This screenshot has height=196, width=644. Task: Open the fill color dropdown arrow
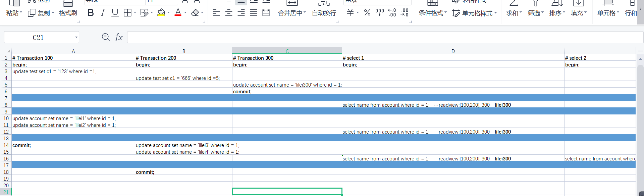point(168,13)
